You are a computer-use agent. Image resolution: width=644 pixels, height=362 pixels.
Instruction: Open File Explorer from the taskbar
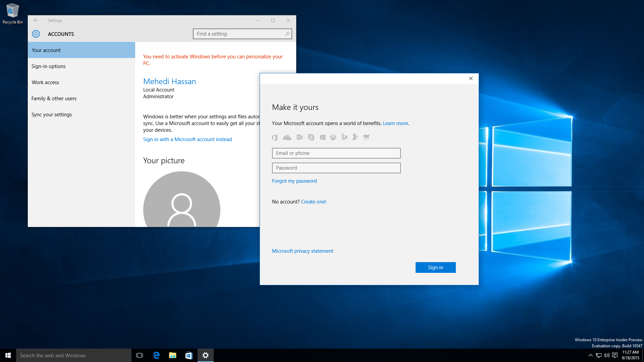point(172,355)
